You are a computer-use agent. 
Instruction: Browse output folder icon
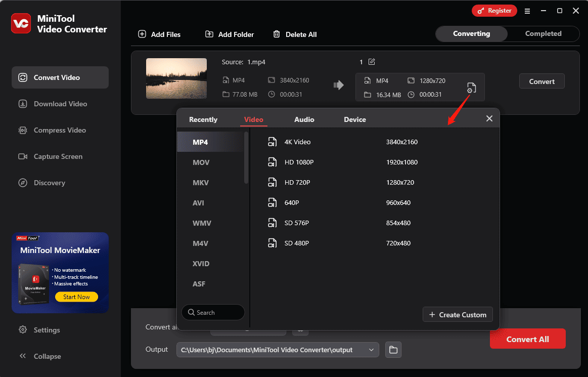pos(393,350)
